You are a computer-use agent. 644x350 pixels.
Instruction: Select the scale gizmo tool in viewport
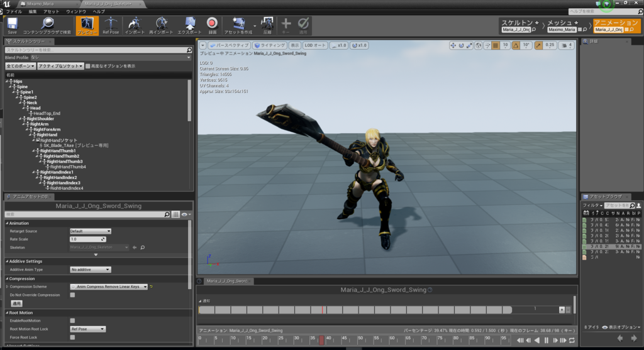[469, 45]
